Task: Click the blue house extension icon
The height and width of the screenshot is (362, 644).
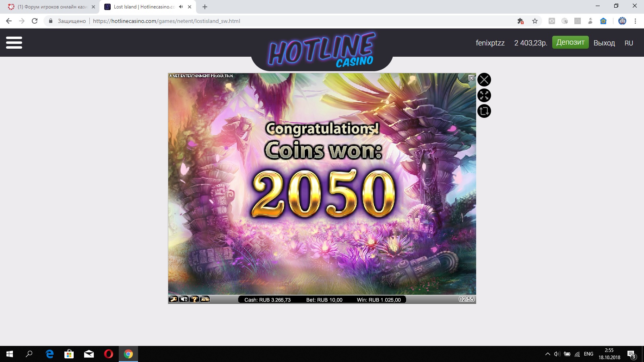Action: click(x=603, y=21)
